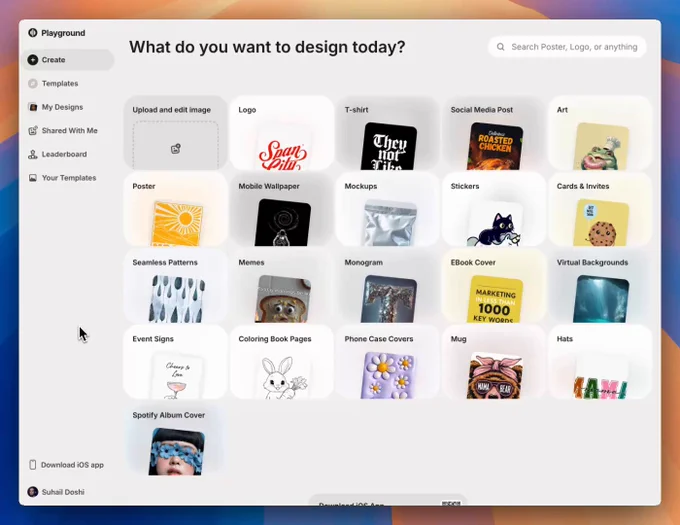Open the EBook Cover card
Image resolution: width=680 pixels, height=525 pixels.
click(x=494, y=285)
